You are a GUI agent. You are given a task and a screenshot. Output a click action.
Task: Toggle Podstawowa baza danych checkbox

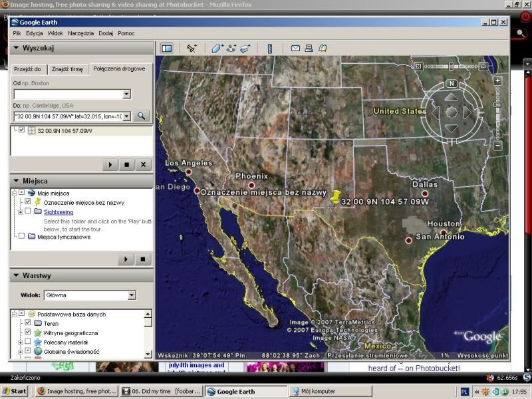pyautogui.click(x=22, y=313)
